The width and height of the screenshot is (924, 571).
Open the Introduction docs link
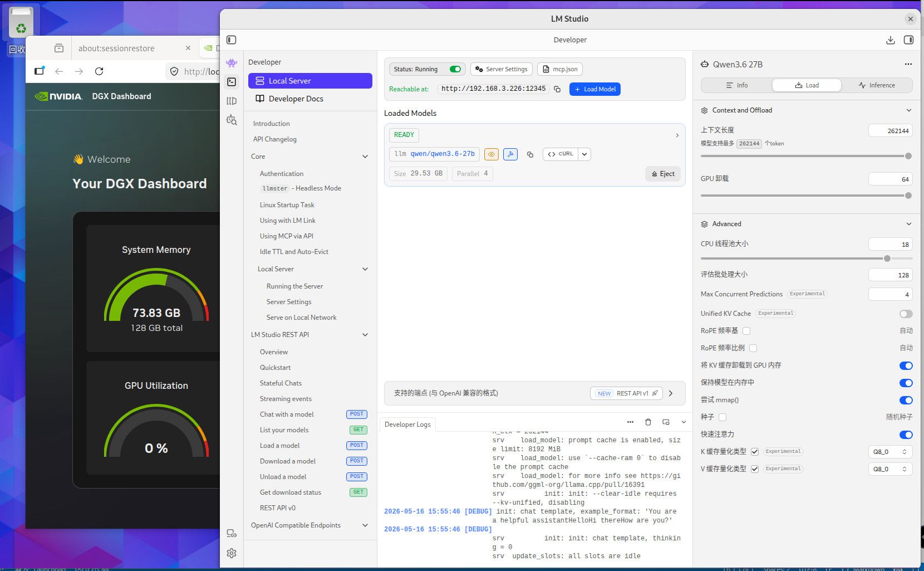click(271, 124)
